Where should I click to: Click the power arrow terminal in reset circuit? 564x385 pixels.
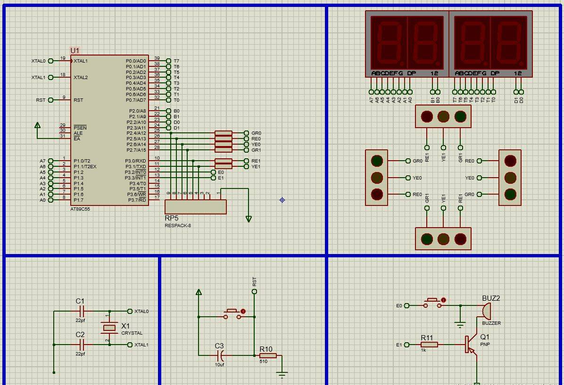pyautogui.click(x=199, y=292)
